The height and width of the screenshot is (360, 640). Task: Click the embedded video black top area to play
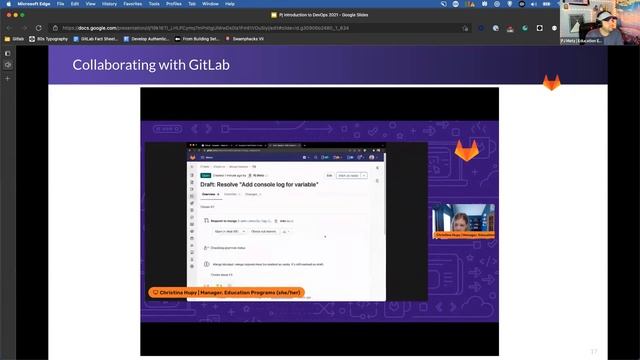click(319, 104)
